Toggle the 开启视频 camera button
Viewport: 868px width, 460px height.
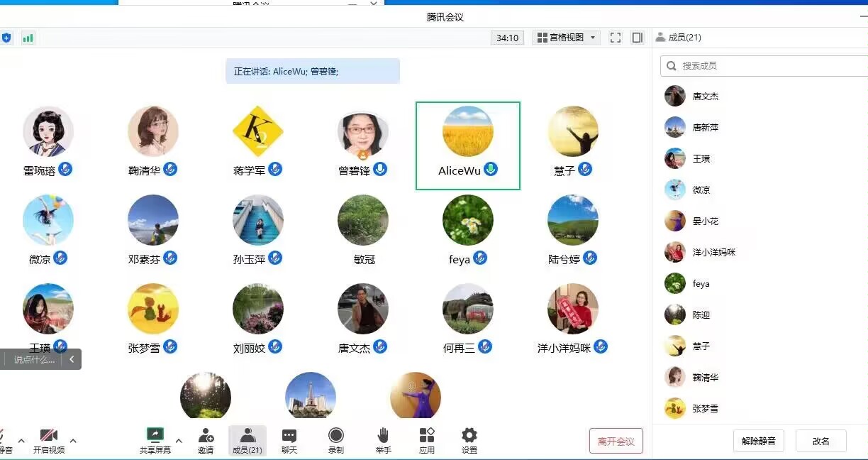[x=49, y=435]
